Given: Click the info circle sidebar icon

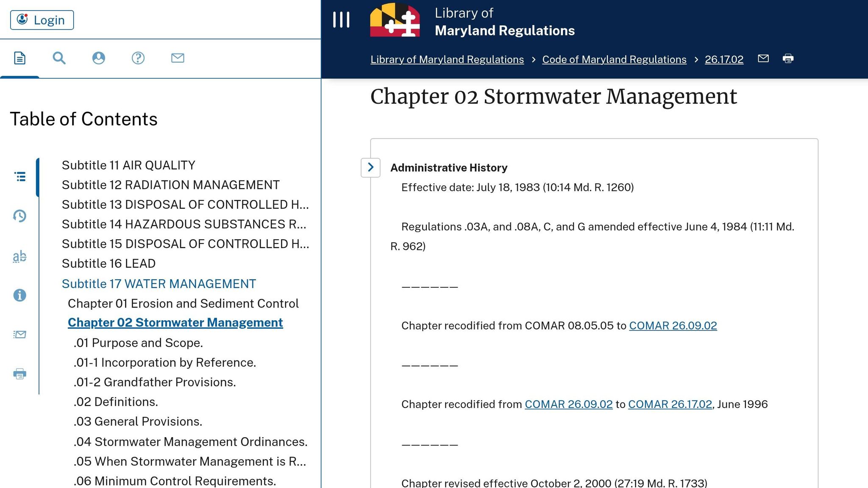Looking at the screenshot, I should point(19,295).
